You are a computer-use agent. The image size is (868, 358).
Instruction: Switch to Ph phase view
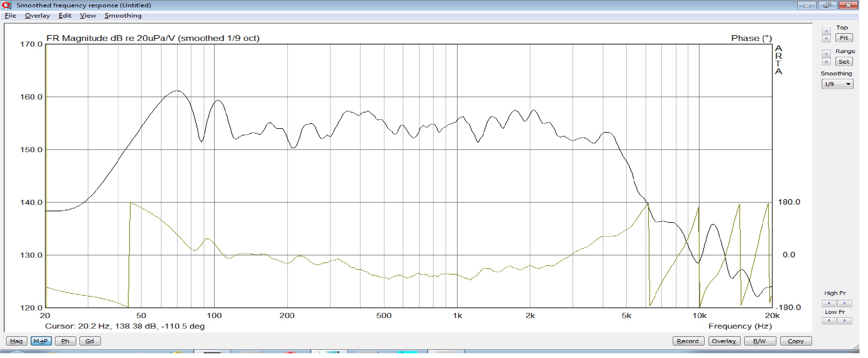[65, 341]
